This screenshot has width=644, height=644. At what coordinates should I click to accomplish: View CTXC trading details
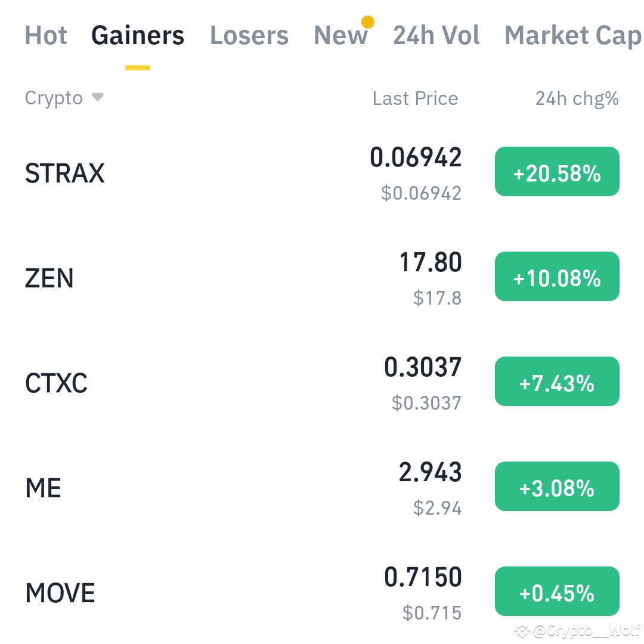[57, 382]
